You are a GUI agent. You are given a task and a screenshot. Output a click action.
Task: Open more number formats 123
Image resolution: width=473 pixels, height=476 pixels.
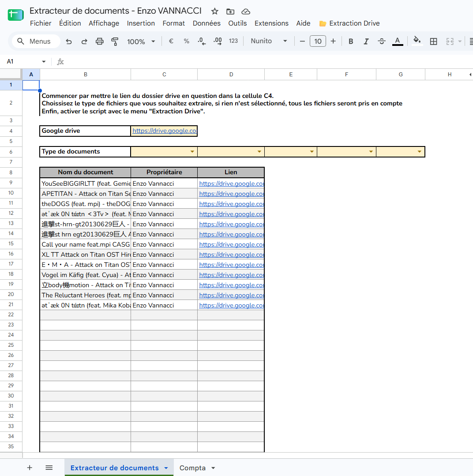233,41
